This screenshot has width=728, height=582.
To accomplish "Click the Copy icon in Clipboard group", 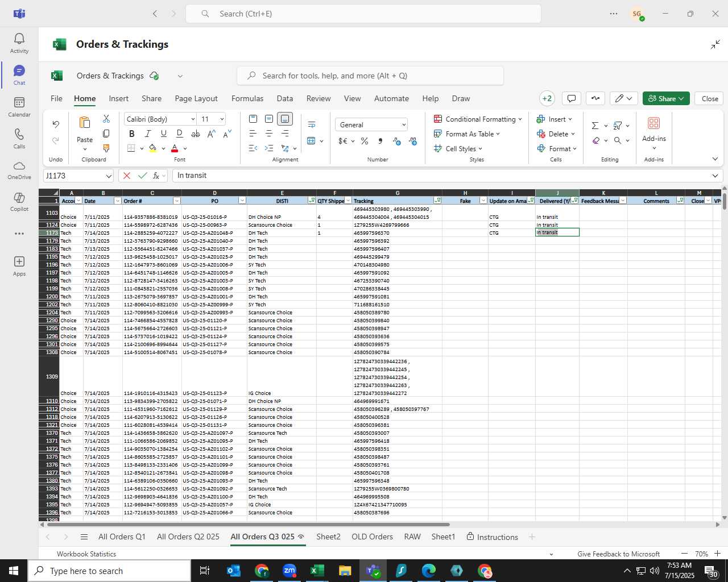I will point(106,134).
